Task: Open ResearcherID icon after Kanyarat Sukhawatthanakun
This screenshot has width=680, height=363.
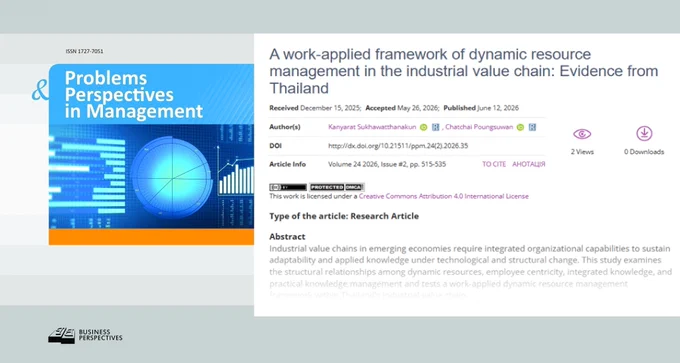Action: tap(435, 127)
